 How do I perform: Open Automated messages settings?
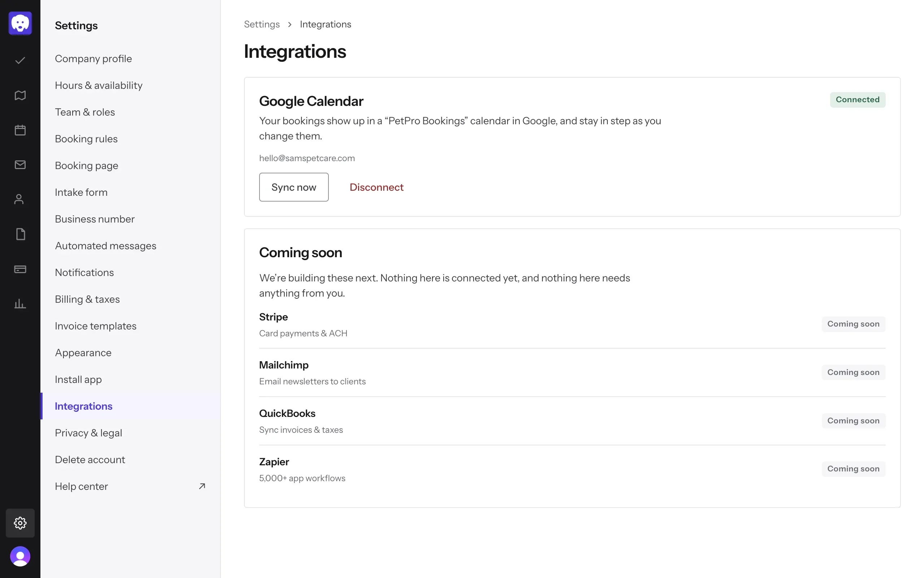coord(130,246)
